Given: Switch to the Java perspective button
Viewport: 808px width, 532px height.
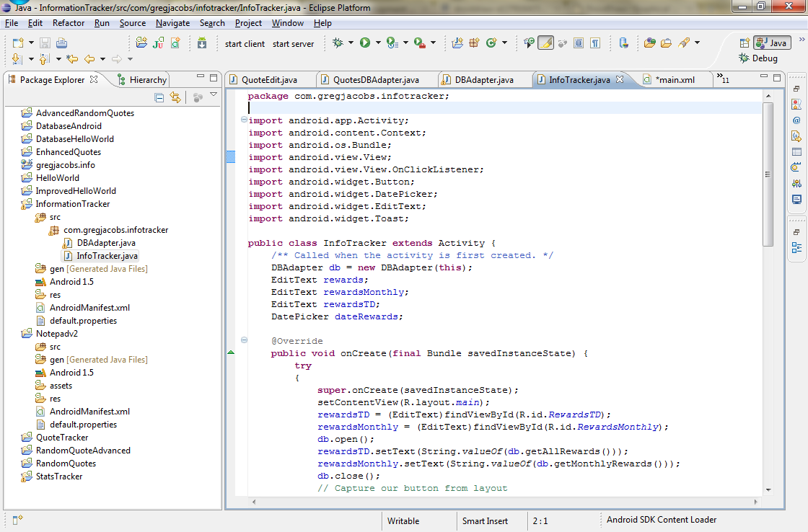Looking at the screenshot, I should pos(770,43).
